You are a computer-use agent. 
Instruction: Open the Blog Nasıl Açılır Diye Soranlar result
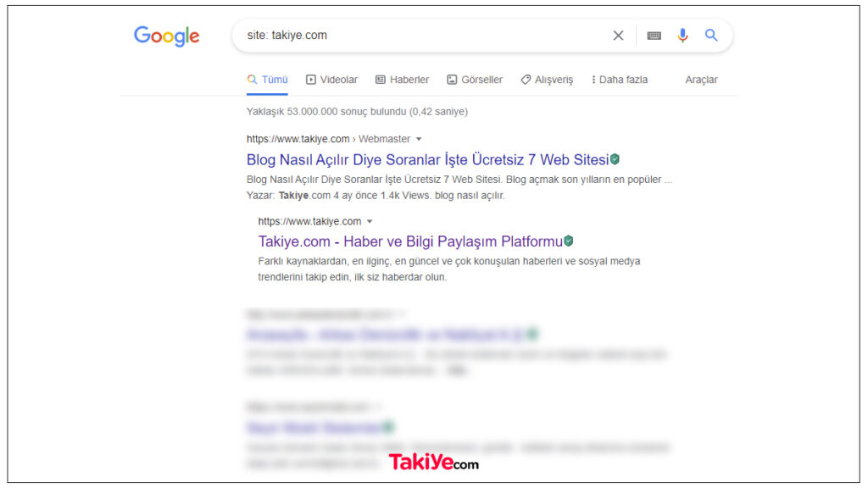pyautogui.click(x=427, y=160)
